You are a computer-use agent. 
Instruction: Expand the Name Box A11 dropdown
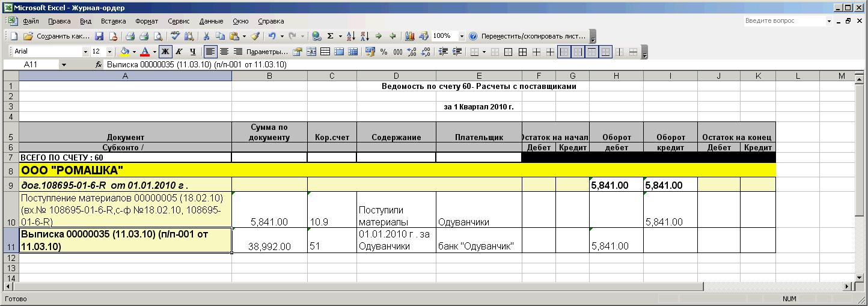tap(64, 64)
